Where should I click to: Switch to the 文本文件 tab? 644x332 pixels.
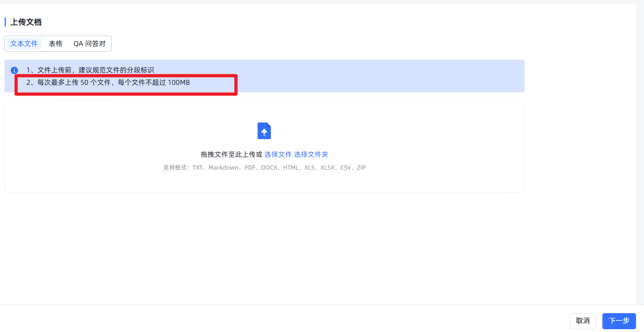click(24, 44)
